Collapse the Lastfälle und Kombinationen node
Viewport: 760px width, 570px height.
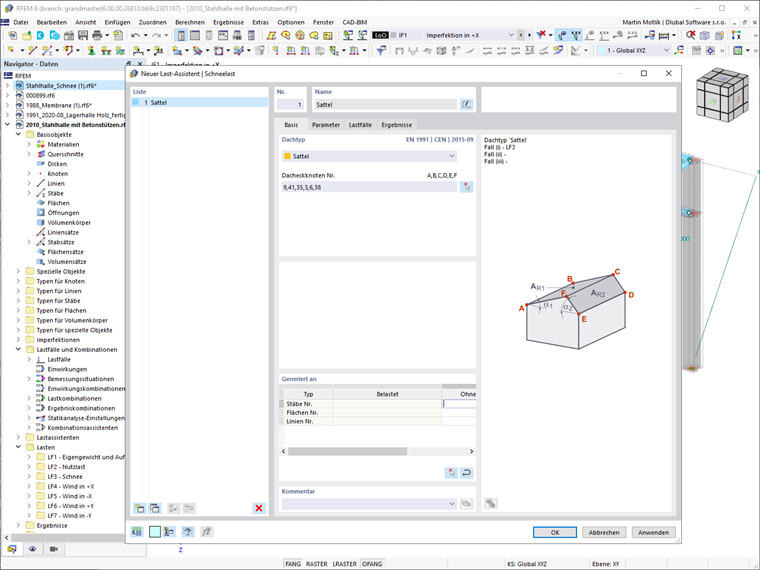18,349
